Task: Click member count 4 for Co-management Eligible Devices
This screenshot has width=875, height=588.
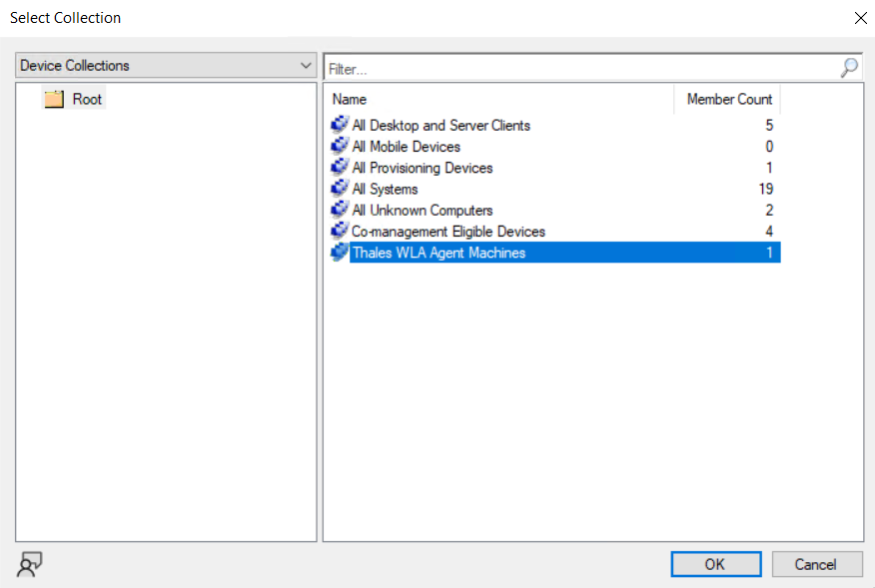Action: (769, 231)
